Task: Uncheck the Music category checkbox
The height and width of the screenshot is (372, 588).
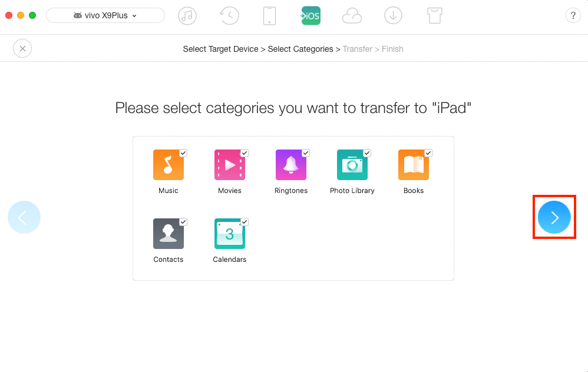Action: pyautogui.click(x=183, y=153)
